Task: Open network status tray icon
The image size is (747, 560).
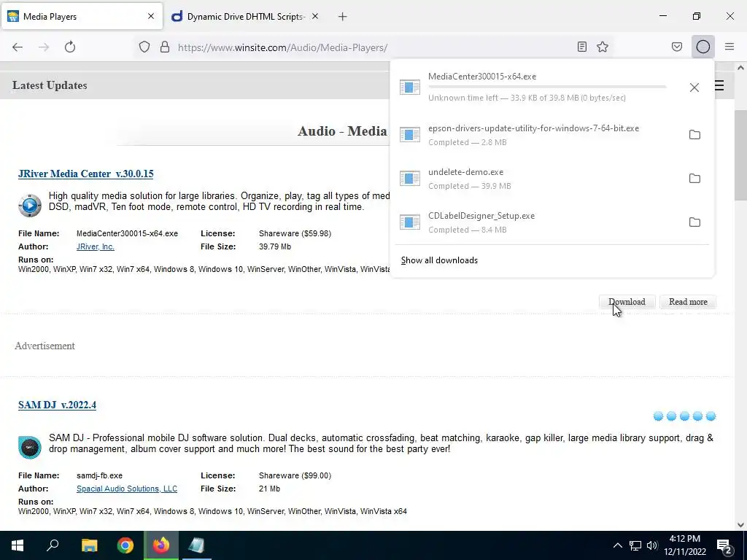Action: pyautogui.click(x=635, y=545)
